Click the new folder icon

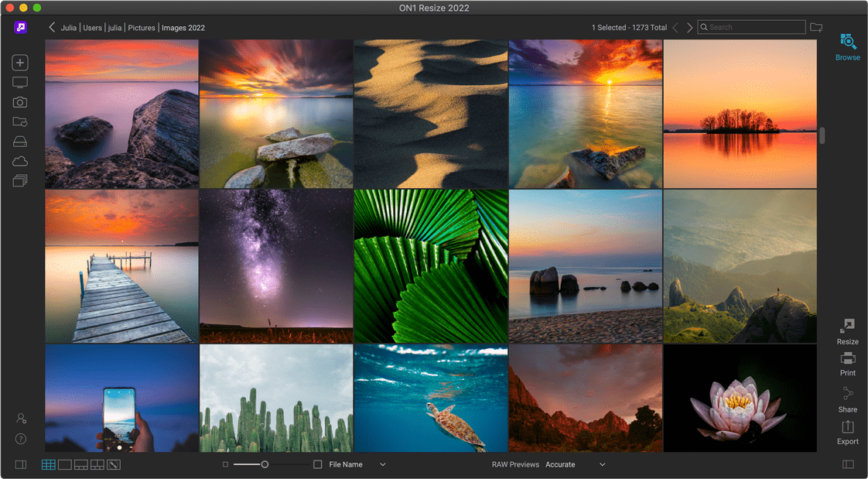click(816, 27)
